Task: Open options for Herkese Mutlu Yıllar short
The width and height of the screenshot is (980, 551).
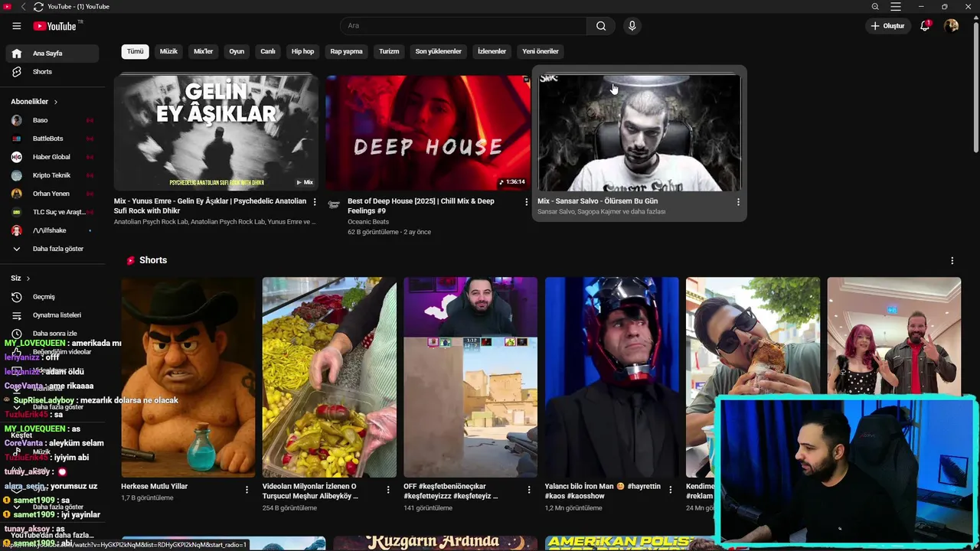Action: point(247,490)
